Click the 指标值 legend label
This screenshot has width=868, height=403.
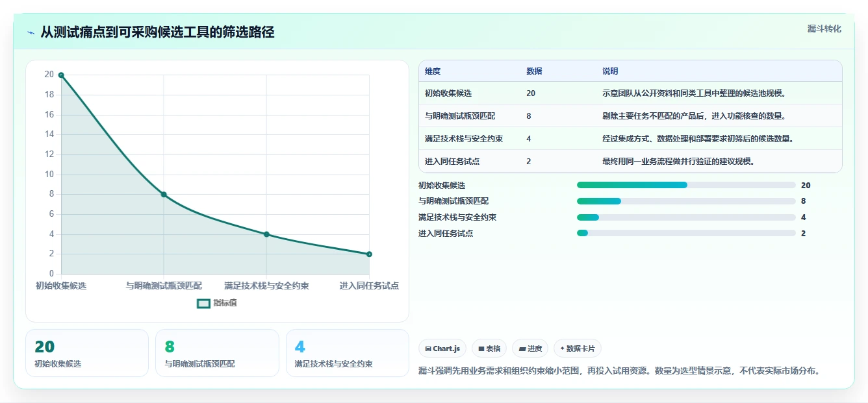click(x=225, y=303)
